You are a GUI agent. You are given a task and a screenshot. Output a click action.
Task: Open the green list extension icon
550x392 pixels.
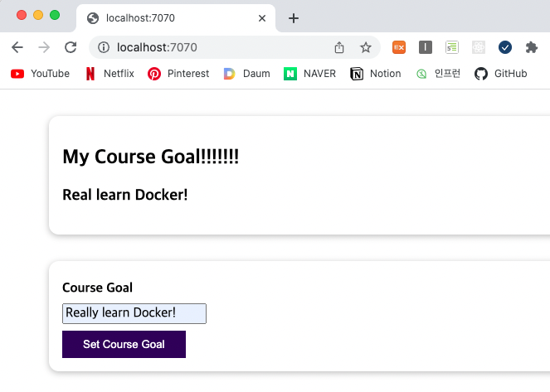tap(452, 47)
